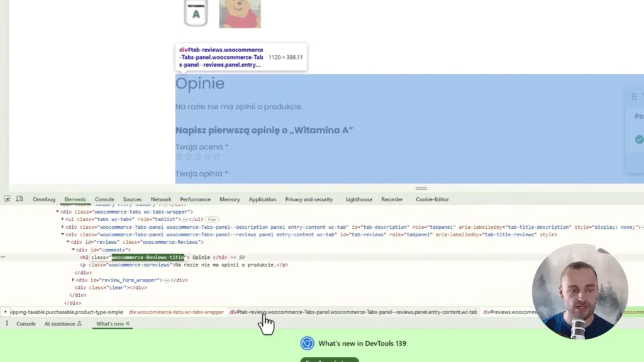This screenshot has width=644, height=362.
Task: Select div.woocommerce-tabs.wc-tabs-wrapper breadcrumb
Action: pos(176,312)
